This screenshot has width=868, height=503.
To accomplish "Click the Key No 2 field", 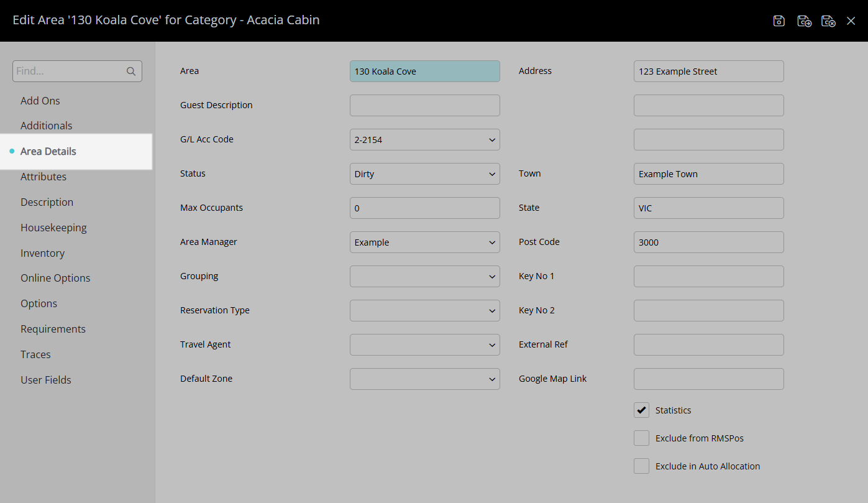I will tap(709, 311).
